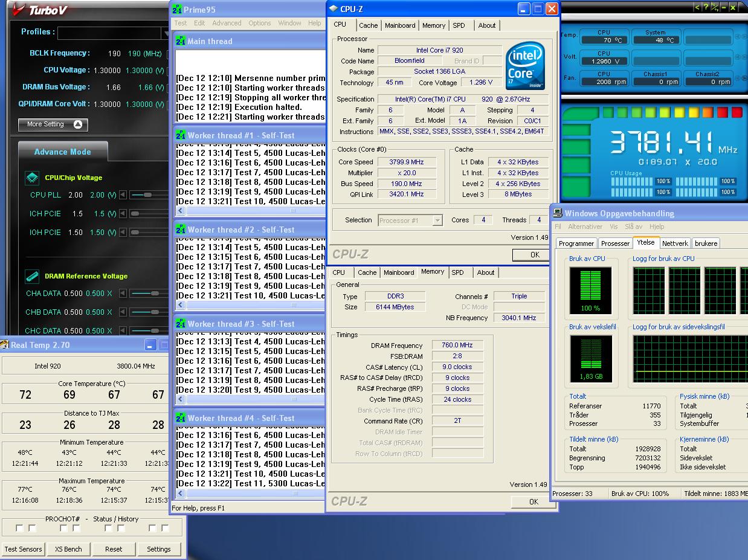Viewport: 748px width, 560px height.
Task: Click the decrease arrow for CPU PLL voltage
Action: tap(123, 195)
